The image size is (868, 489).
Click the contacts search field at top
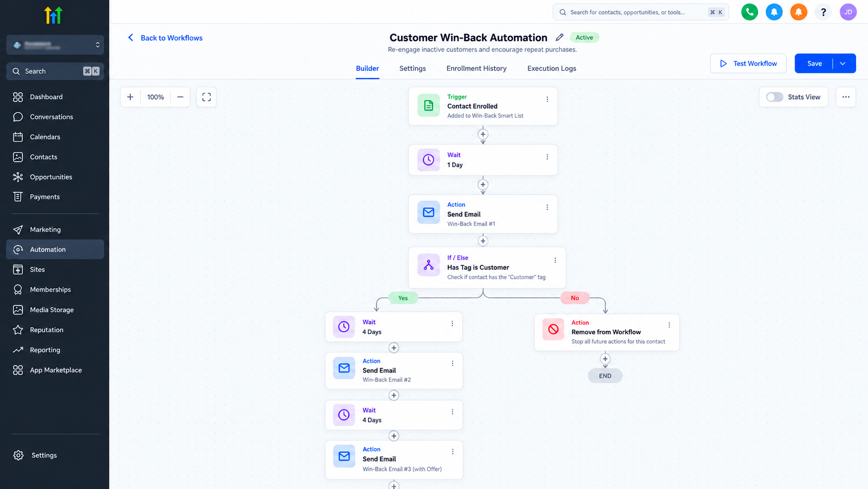[x=641, y=12]
